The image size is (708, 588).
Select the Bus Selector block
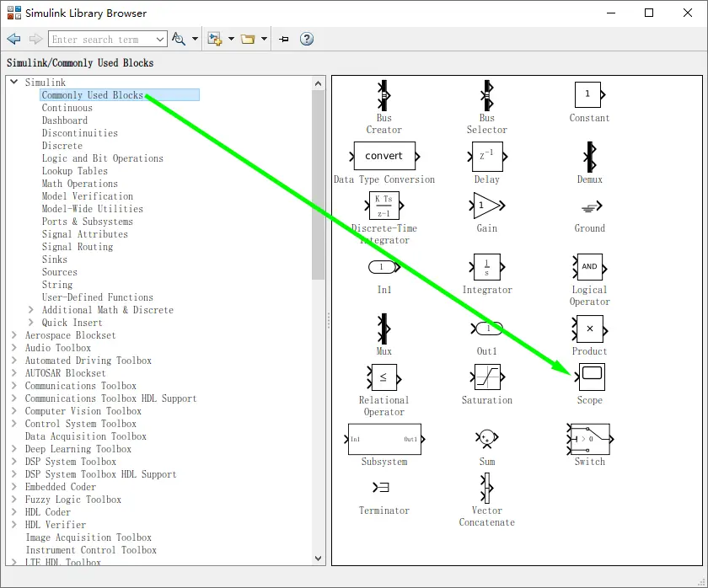pos(487,95)
